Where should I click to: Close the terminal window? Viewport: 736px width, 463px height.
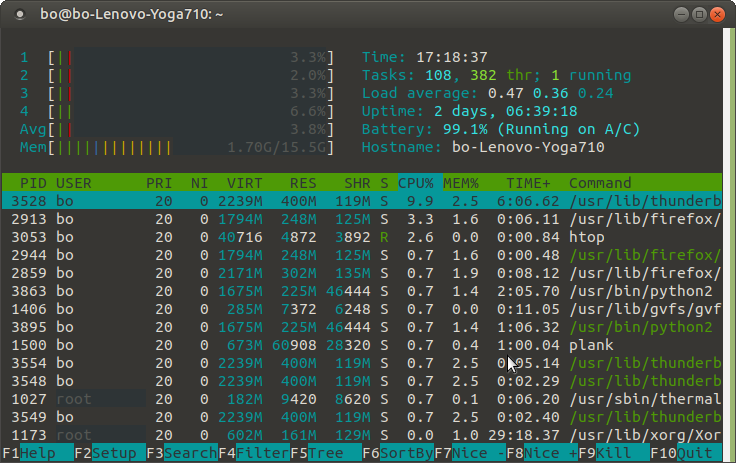717,15
